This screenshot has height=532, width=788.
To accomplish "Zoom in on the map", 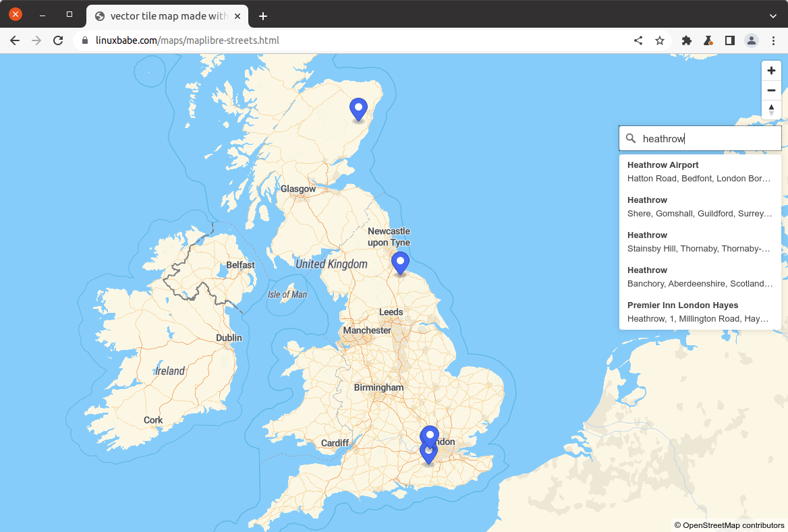I will [x=771, y=71].
